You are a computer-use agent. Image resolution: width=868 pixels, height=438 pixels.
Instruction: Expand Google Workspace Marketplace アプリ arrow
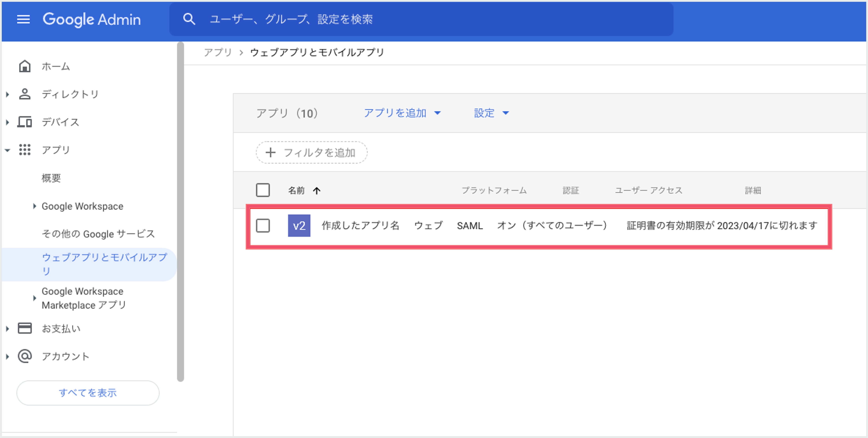tap(34, 298)
